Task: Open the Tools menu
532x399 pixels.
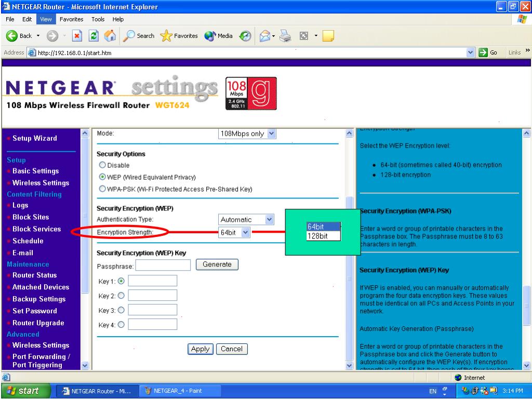Action: (98, 19)
